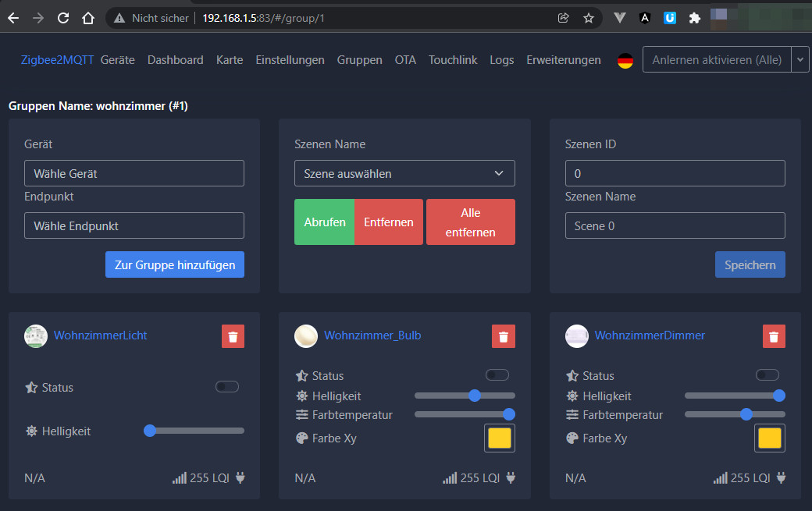The width and height of the screenshot is (812, 511).
Task: Delete WohnzimmerLicht from the group
Action: (233, 336)
